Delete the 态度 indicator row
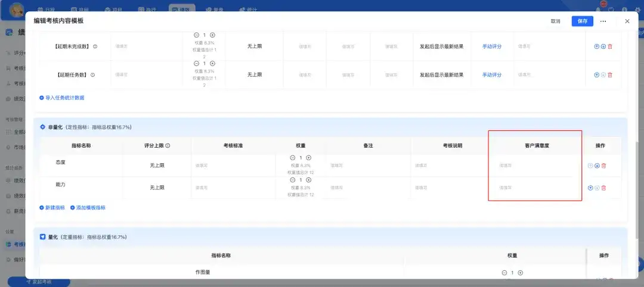The height and width of the screenshot is (287, 644). coord(603,166)
